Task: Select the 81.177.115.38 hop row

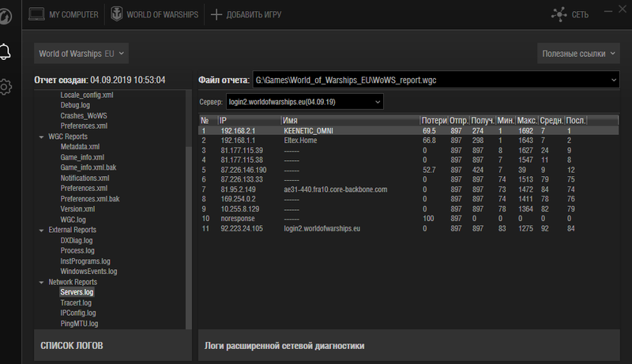Action: point(408,159)
